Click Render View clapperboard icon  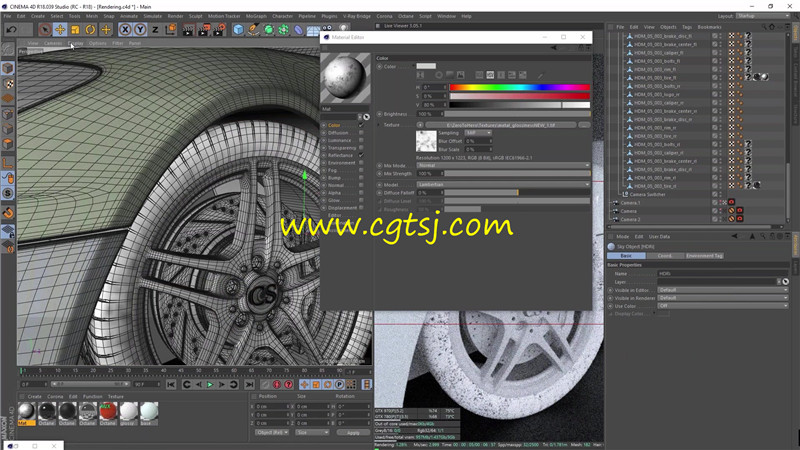[x=188, y=30]
